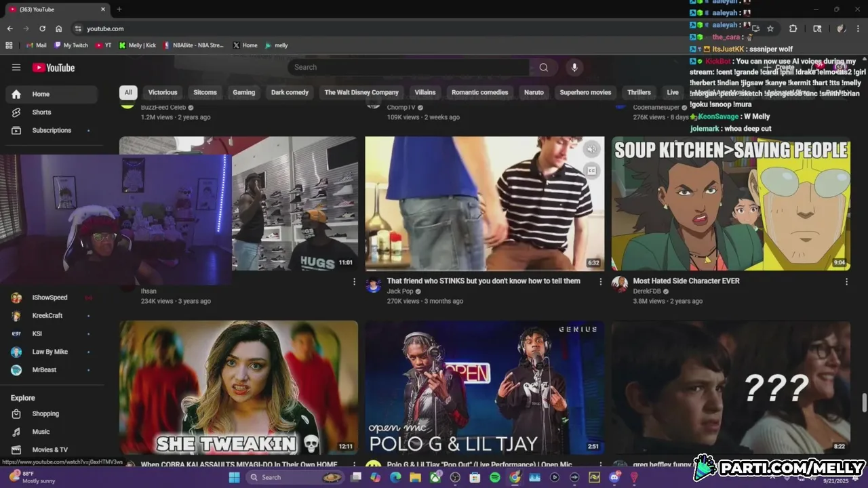Open Xbox app from the taskbar

[435, 477]
